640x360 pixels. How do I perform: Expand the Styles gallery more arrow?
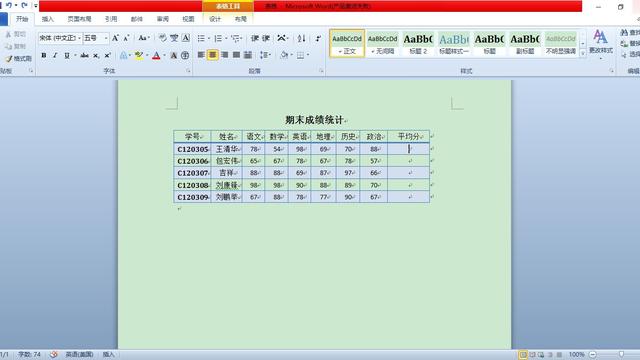583,53
